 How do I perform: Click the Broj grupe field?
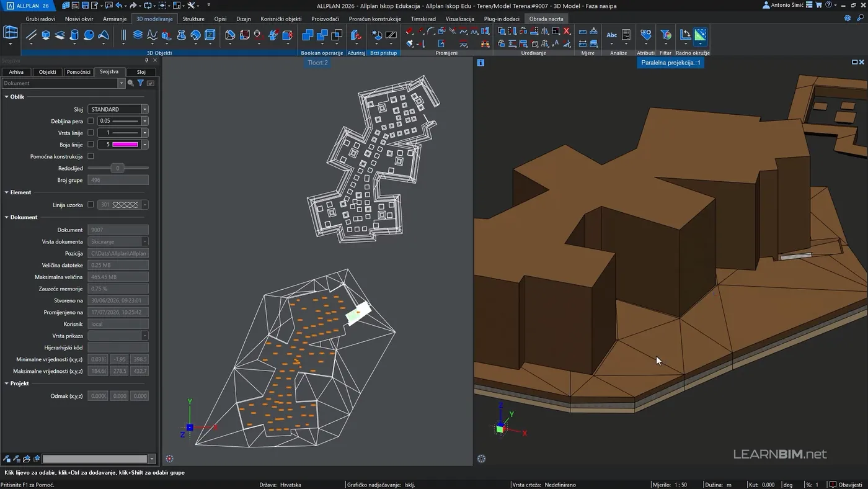coord(118,180)
